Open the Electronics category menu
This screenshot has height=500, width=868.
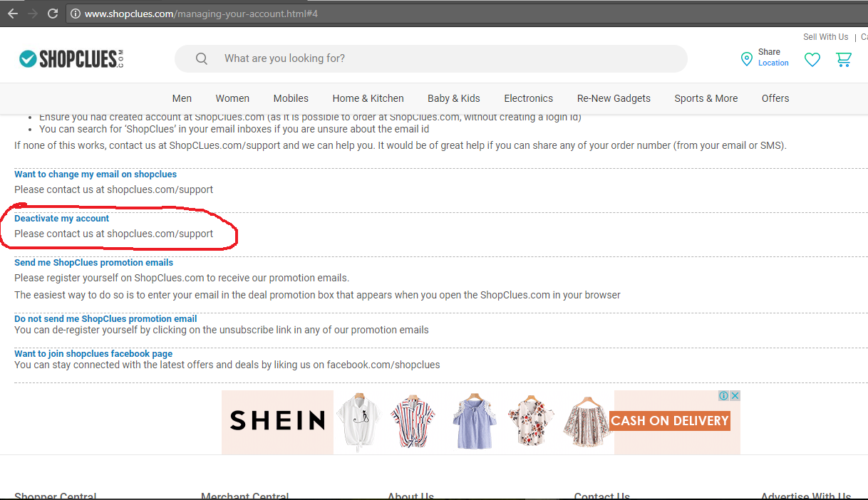point(528,98)
